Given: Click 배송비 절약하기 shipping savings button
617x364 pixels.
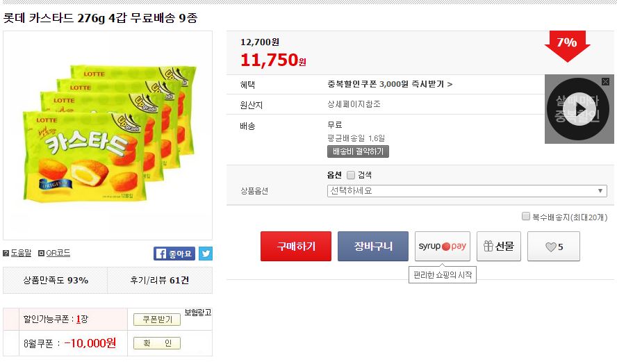Looking at the screenshot, I should 358,151.
